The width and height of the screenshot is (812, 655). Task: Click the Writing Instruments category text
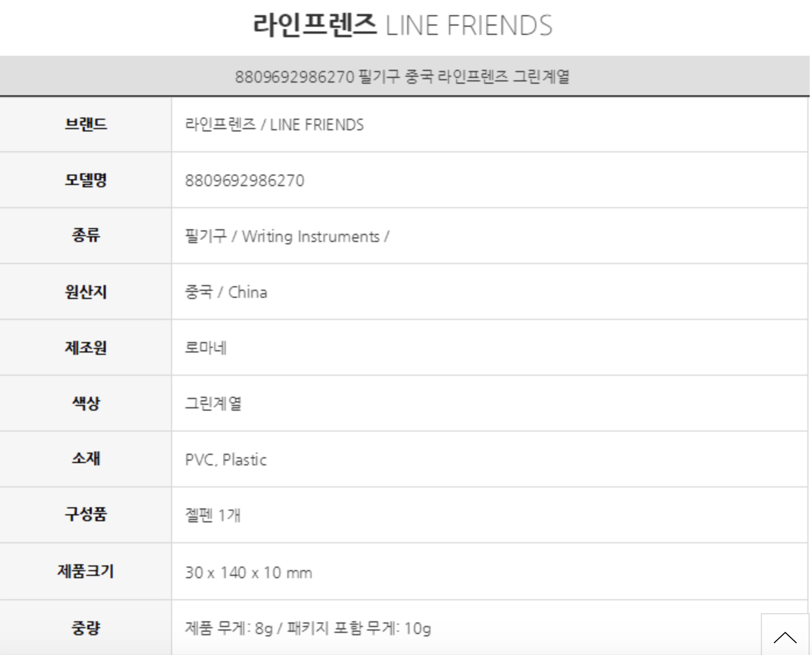(x=311, y=237)
